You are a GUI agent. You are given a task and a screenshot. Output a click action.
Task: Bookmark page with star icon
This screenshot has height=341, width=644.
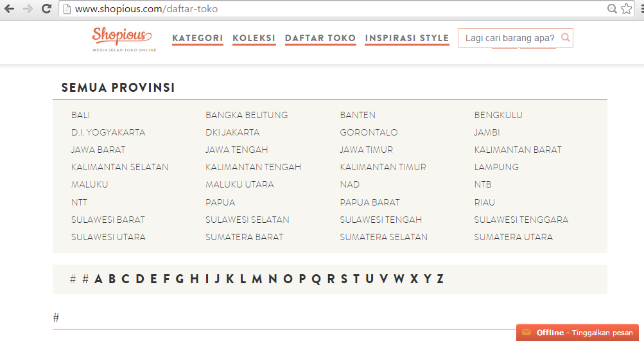(627, 9)
